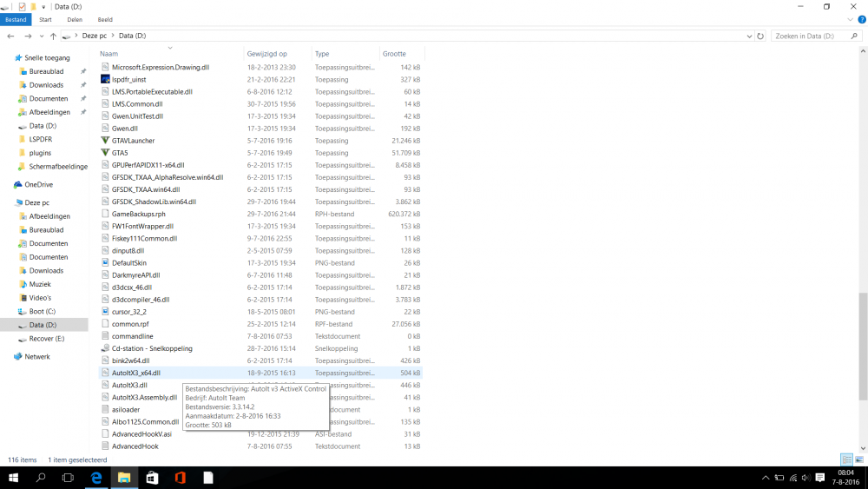Open the Recover (E:) drive
The height and width of the screenshot is (489, 868).
coord(47,339)
